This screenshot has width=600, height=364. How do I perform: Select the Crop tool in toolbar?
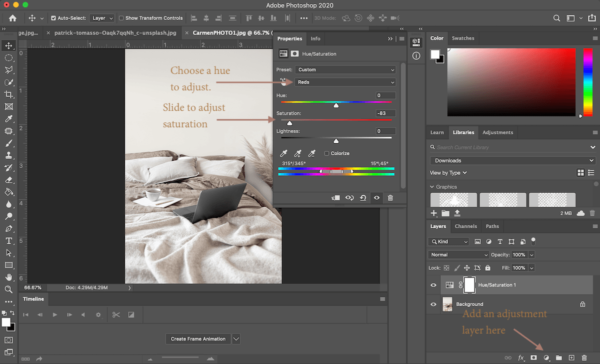click(8, 94)
